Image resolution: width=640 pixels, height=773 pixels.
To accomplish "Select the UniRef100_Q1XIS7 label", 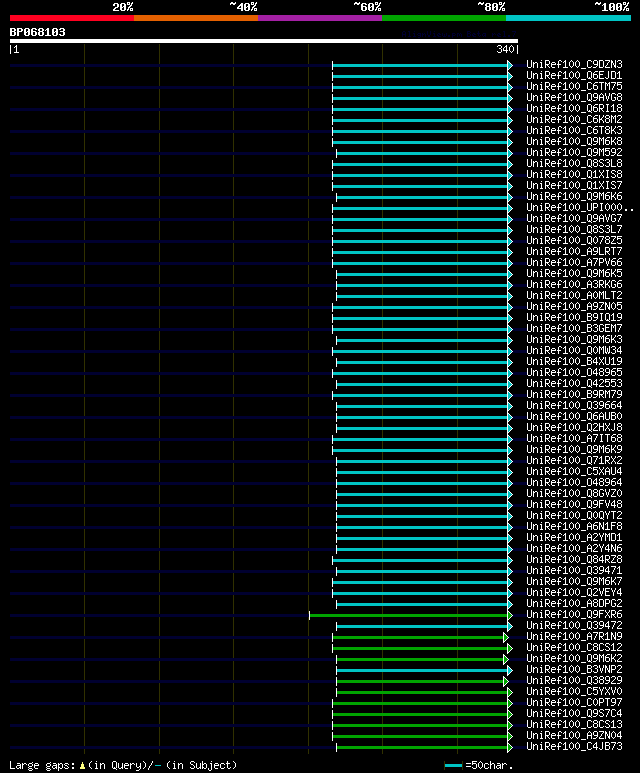I will [x=574, y=185].
